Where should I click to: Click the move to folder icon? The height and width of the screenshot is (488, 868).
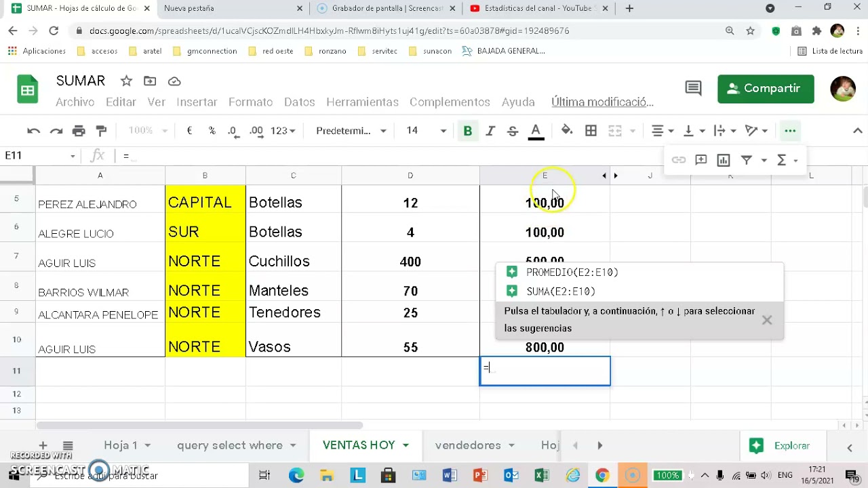pos(150,81)
